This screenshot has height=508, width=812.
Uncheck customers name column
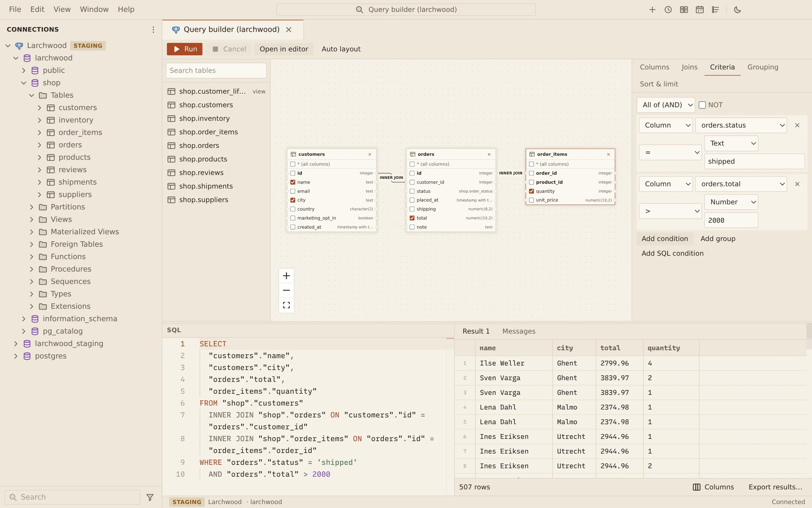(293, 182)
